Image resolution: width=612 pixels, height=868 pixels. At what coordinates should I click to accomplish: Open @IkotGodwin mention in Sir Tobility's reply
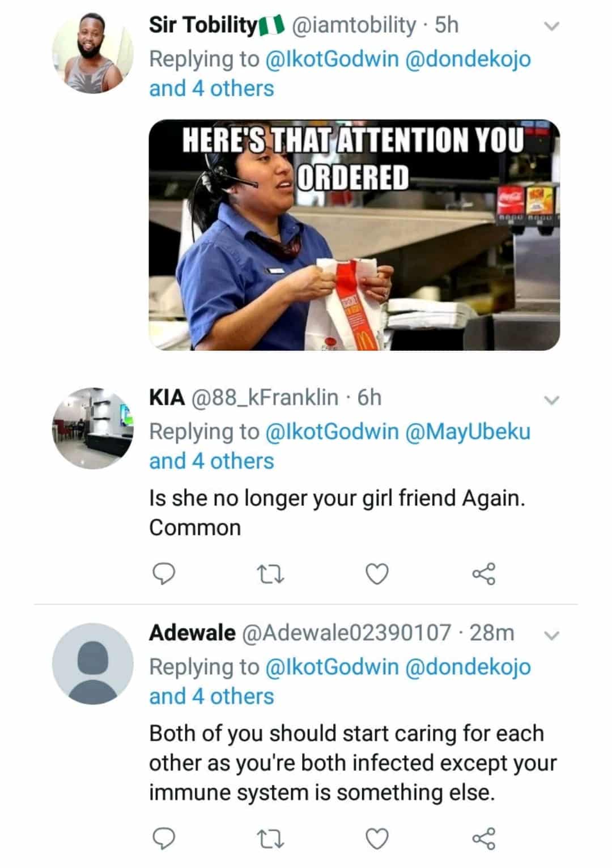[x=332, y=59]
